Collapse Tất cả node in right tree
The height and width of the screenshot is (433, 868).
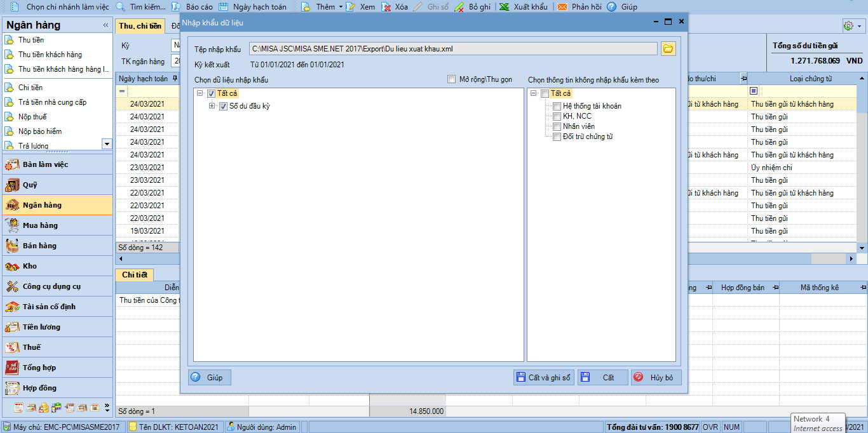click(x=533, y=93)
